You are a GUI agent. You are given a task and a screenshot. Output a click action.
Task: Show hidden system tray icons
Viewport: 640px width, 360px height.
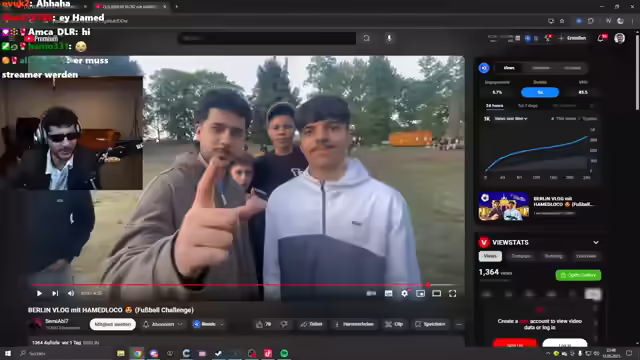click(x=548, y=353)
